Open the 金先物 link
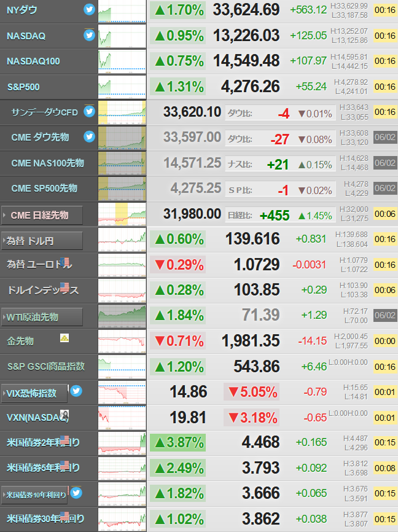Screen dimensions: 398x532 (x=20, y=341)
